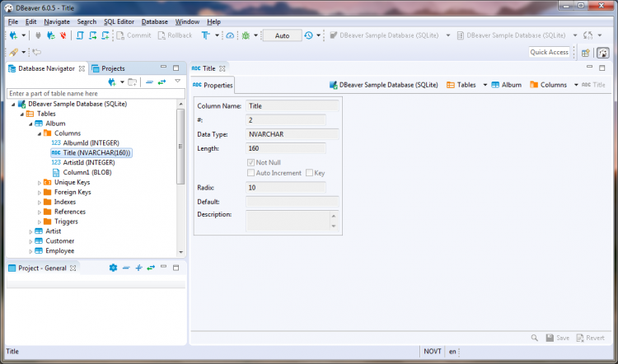Click the Save button
Screen dimensions: 618x364
click(x=558, y=338)
